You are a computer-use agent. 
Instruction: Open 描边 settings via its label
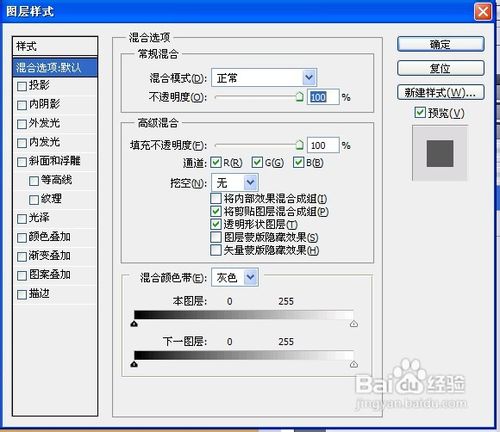click(39, 294)
